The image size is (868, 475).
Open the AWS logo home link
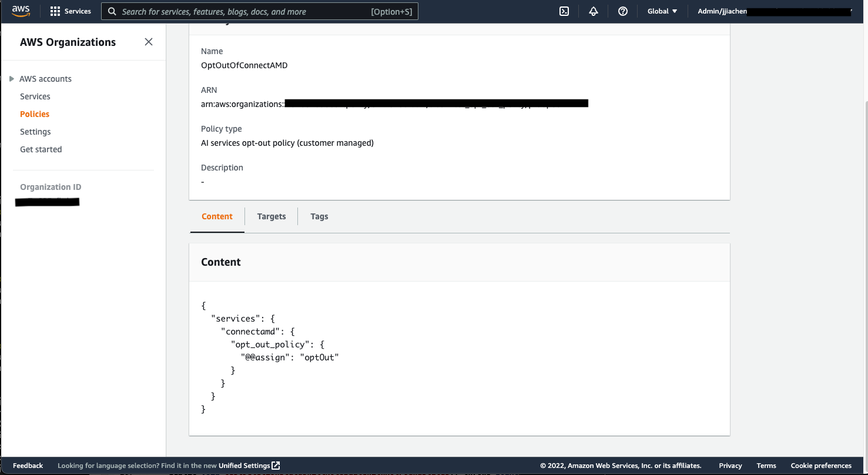coord(21,11)
